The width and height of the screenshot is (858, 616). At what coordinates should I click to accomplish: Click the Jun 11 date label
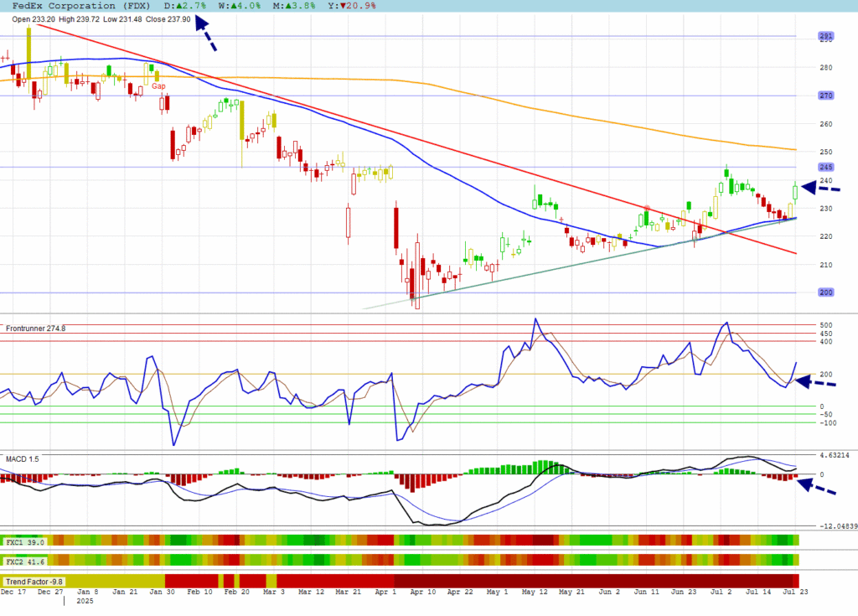tap(646, 592)
